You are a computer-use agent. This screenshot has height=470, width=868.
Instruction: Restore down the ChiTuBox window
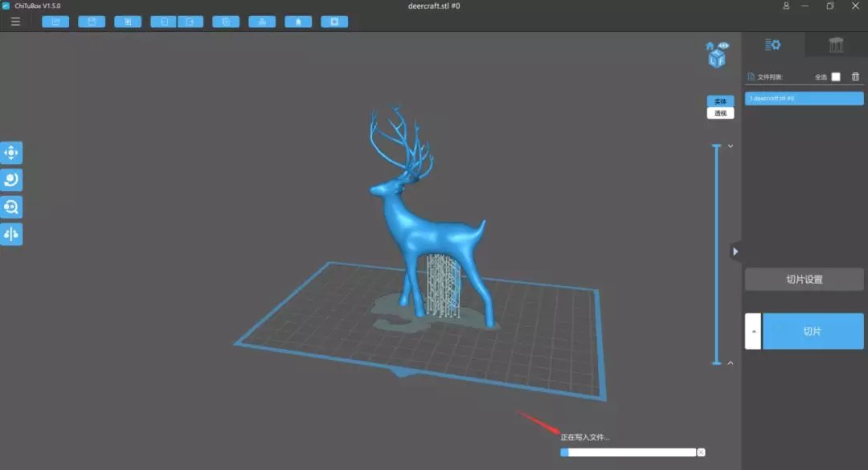(x=829, y=6)
